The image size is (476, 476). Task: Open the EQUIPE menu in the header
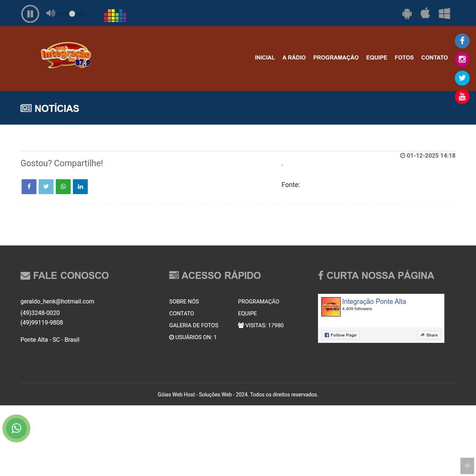pyautogui.click(x=376, y=58)
